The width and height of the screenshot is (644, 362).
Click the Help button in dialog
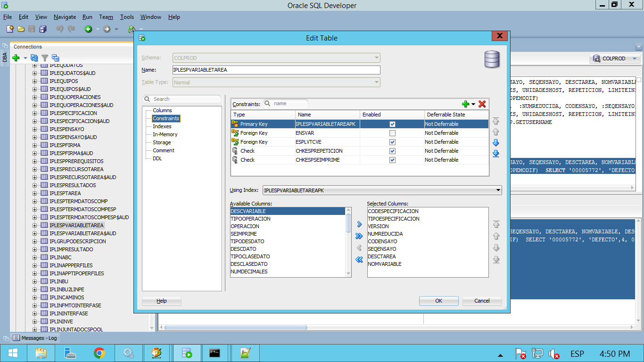coord(162,301)
